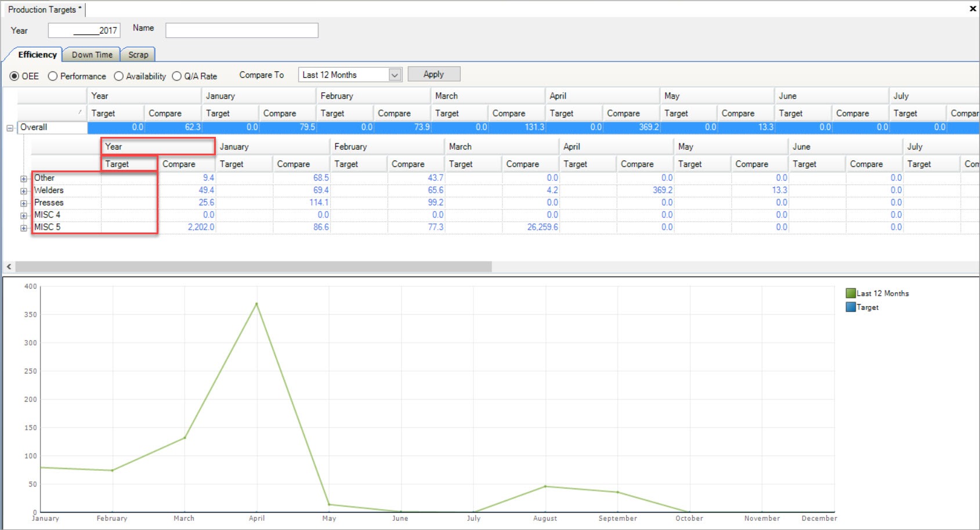Select the Performance radio button
The height and width of the screenshot is (530, 980).
point(53,76)
